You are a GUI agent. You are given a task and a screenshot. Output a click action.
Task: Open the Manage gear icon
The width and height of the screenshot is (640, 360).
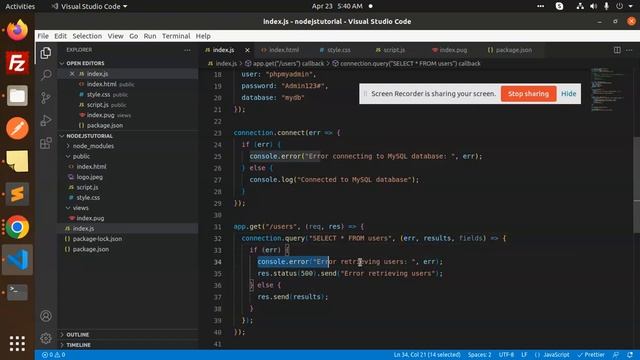[46, 338]
